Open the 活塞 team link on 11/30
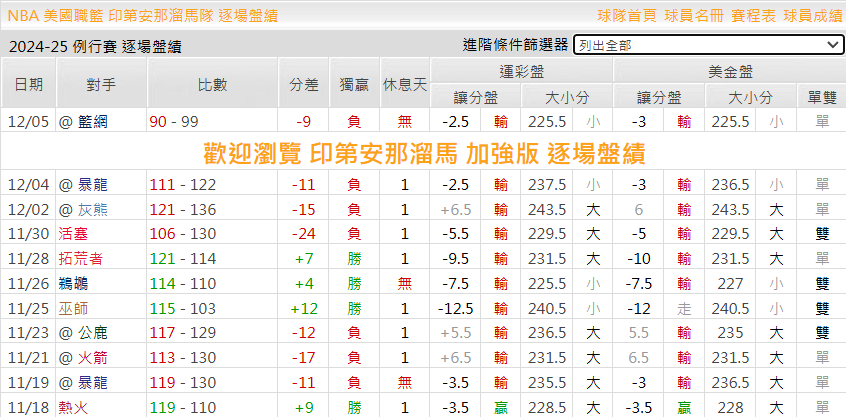Screen dimensions: 846x417 tap(72, 234)
